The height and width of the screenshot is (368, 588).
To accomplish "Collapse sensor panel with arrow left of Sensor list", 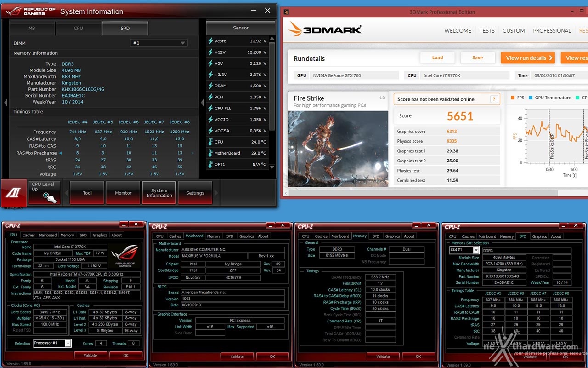I will [x=203, y=102].
